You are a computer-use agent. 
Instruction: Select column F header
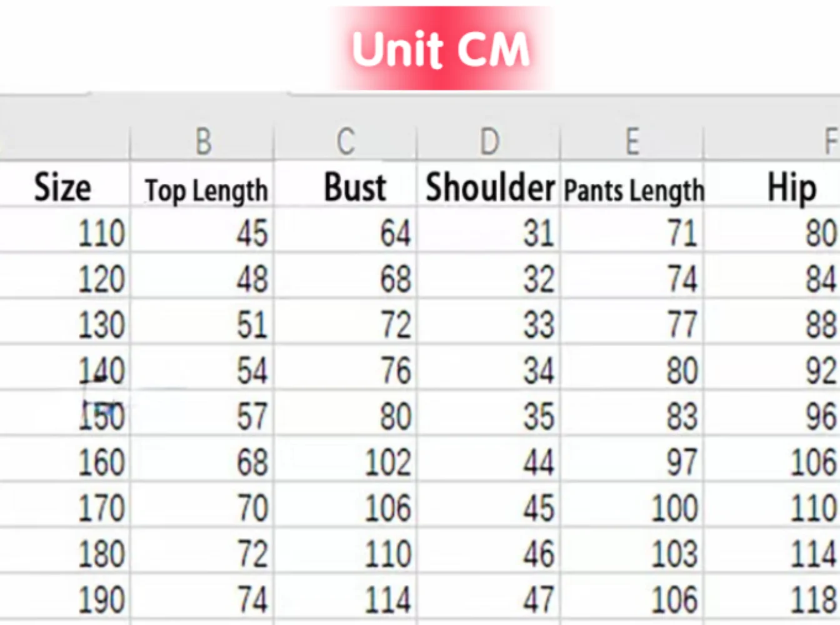[830, 142]
